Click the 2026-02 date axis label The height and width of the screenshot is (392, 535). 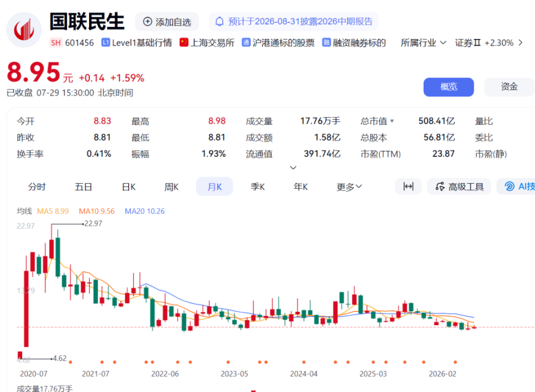(x=442, y=374)
